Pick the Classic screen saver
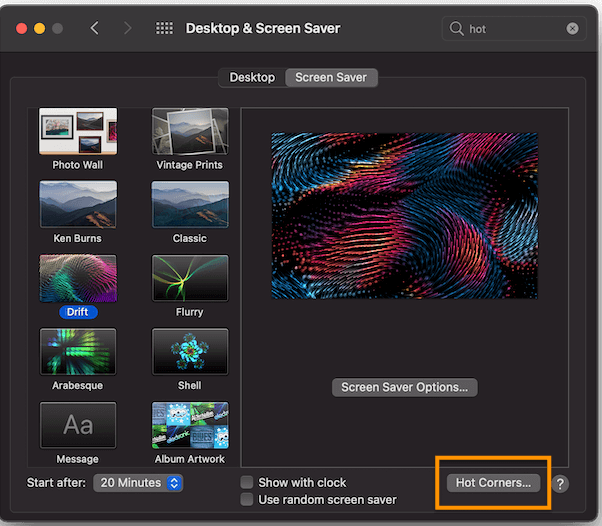 click(x=190, y=204)
